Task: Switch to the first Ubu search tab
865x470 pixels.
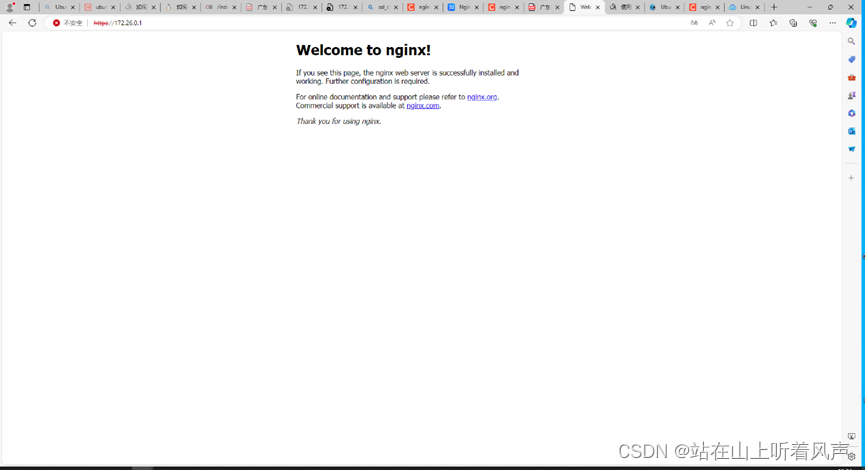Action: point(60,7)
